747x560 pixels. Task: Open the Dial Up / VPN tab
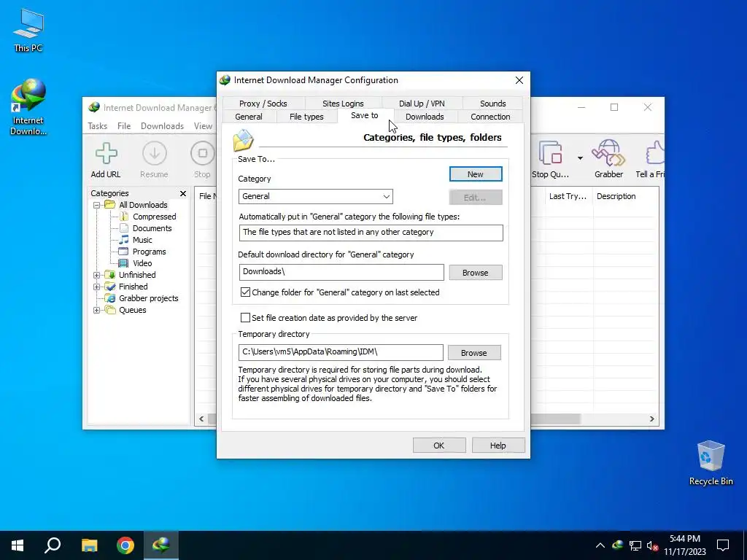[x=422, y=104]
